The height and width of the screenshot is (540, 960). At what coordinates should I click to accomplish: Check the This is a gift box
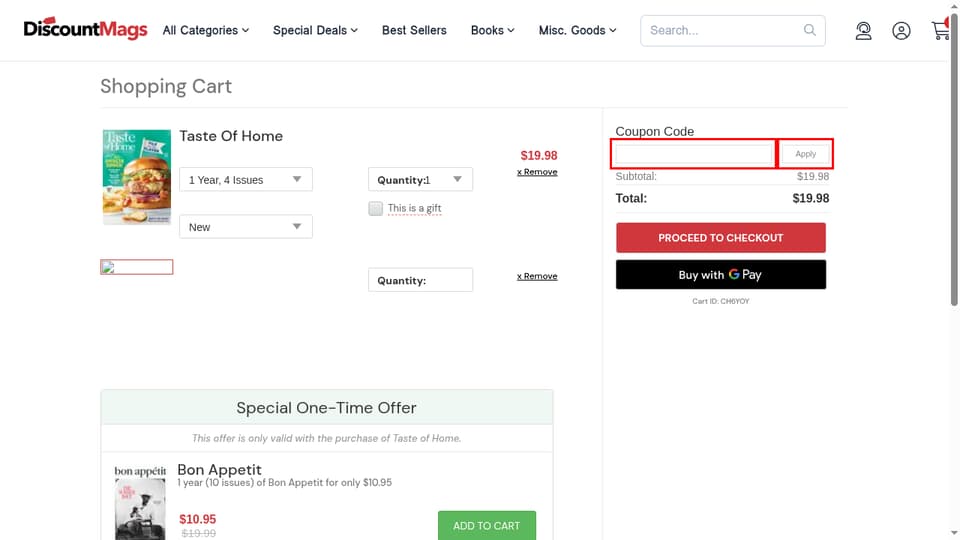[375, 208]
